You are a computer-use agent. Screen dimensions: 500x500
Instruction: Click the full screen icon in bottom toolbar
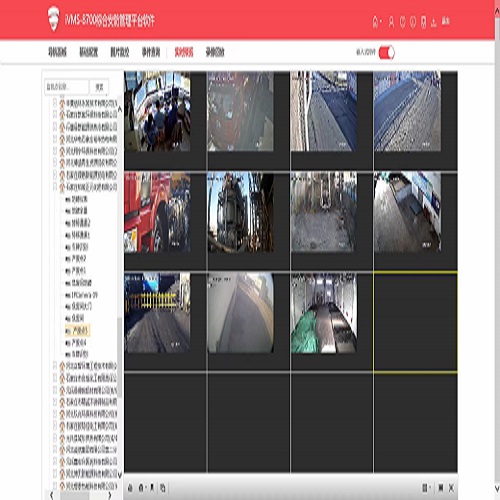click(x=441, y=488)
